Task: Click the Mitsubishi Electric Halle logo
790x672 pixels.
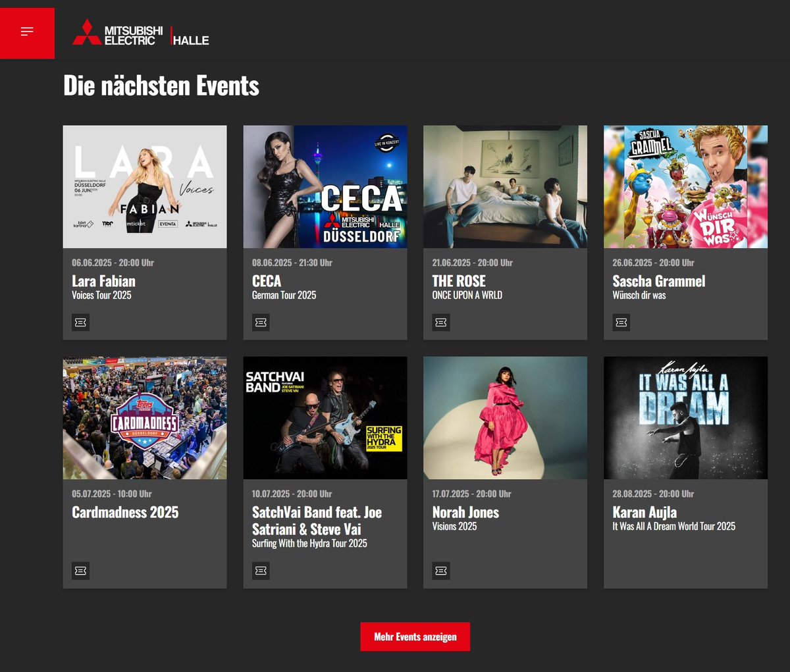Action: [141, 32]
